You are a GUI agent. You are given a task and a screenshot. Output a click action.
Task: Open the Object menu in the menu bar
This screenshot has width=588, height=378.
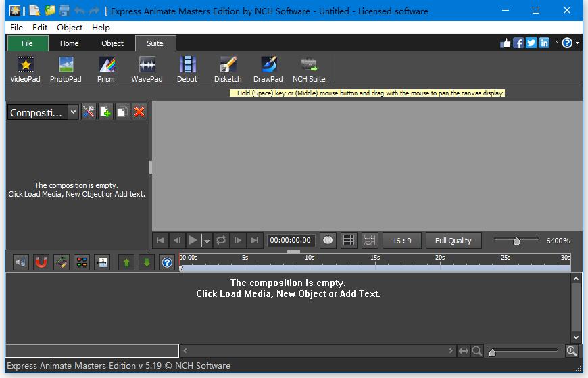pos(70,28)
